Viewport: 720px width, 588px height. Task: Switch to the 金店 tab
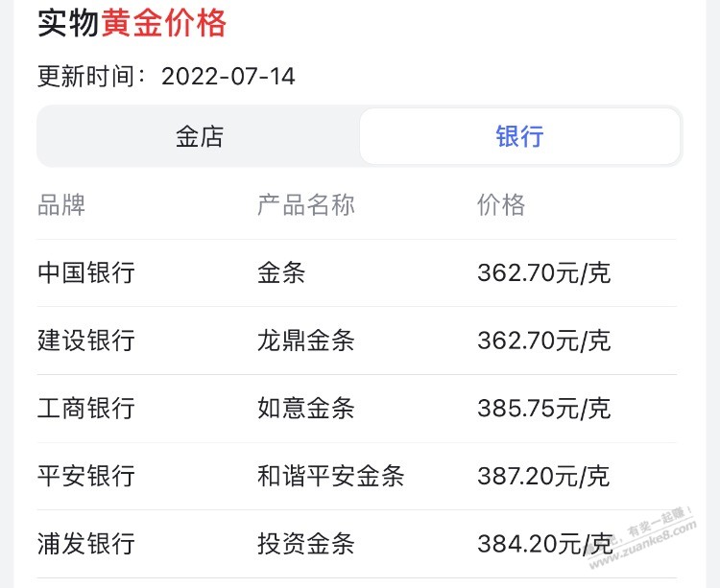point(200,136)
